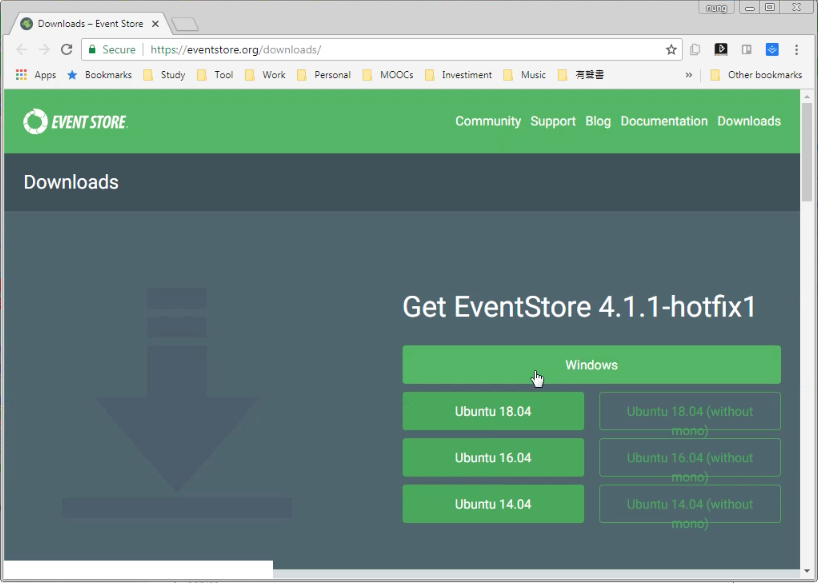Open the Tool bookmarks folder
Image resolution: width=818 pixels, height=583 pixels.
tap(215, 75)
